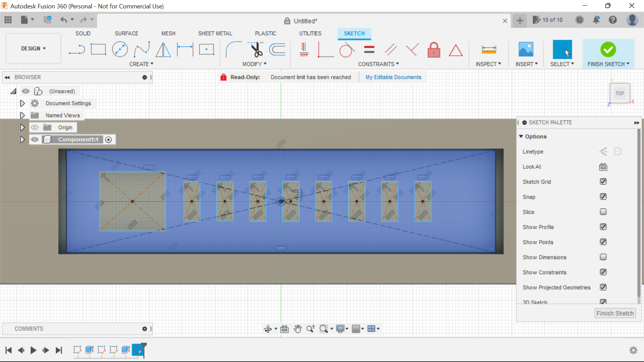Viewport: 644px width, 362px height.
Task: Toggle visibility of Component1:1
Action: pyautogui.click(x=35, y=139)
